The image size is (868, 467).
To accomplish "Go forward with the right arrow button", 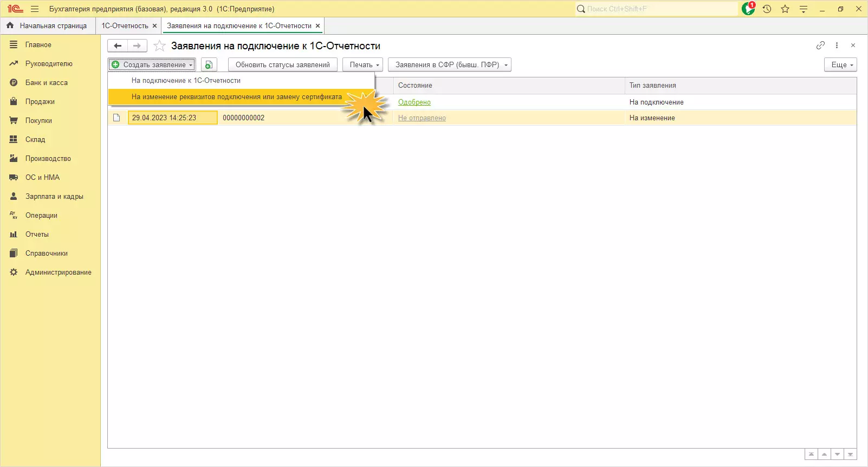I will coord(137,46).
